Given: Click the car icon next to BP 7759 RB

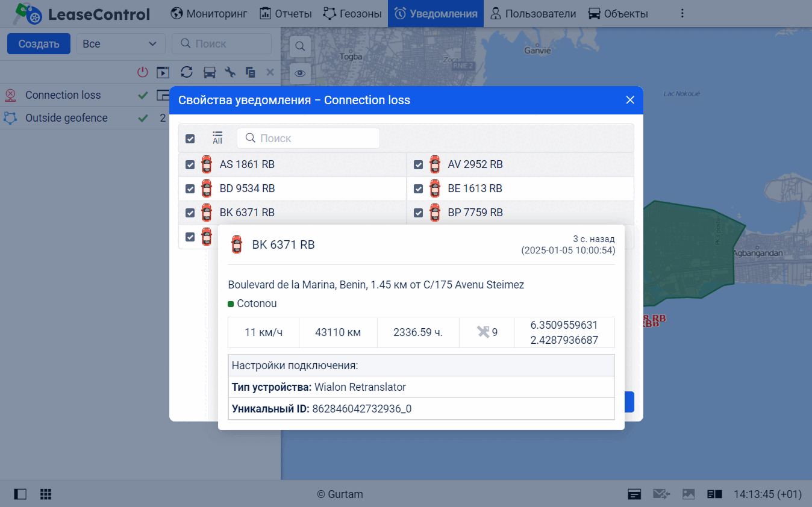Looking at the screenshot, I should (435, 213).
